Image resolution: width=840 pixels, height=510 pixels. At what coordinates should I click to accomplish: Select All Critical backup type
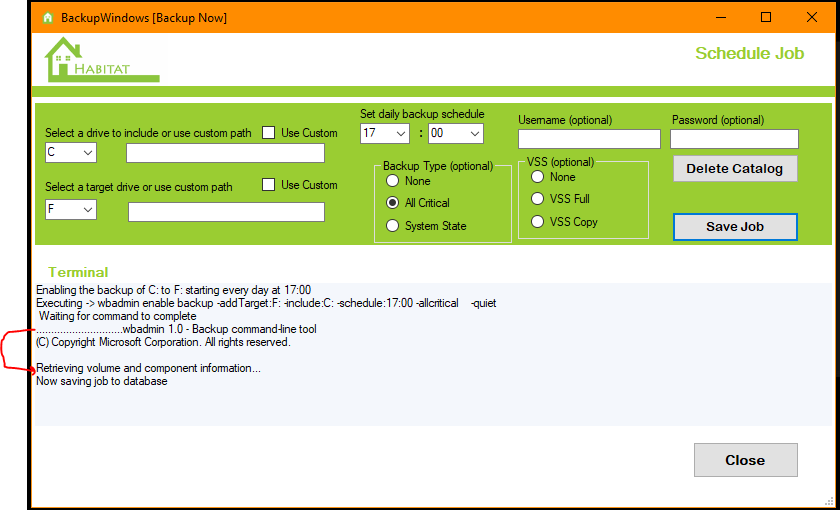393,203
